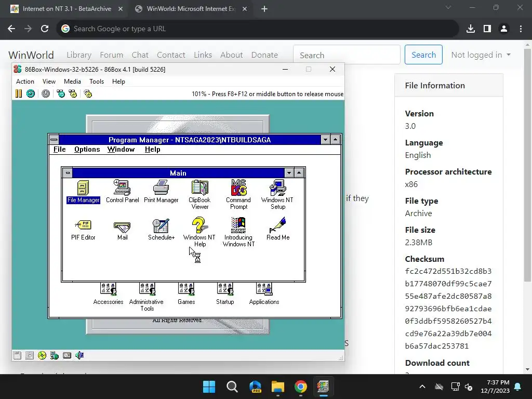Open the Accessories program group
This screenshot has height=399, width=532.
point(108,294)
